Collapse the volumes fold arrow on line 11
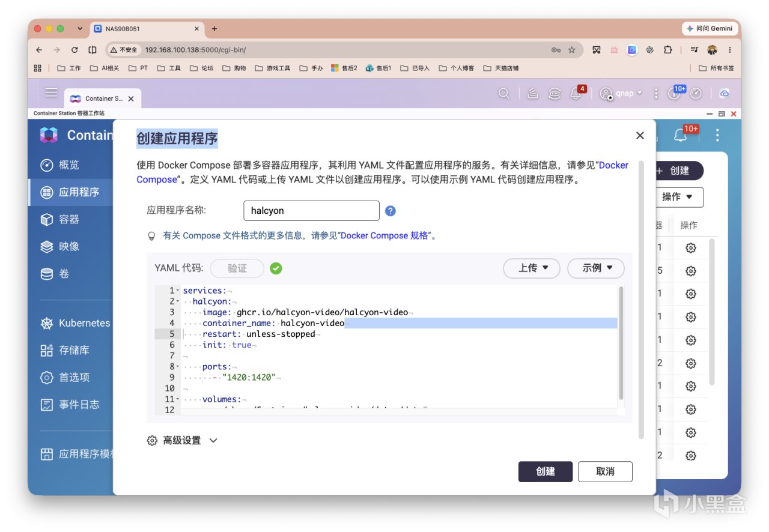This screenshot has width=769, height=532. point(178,399)
